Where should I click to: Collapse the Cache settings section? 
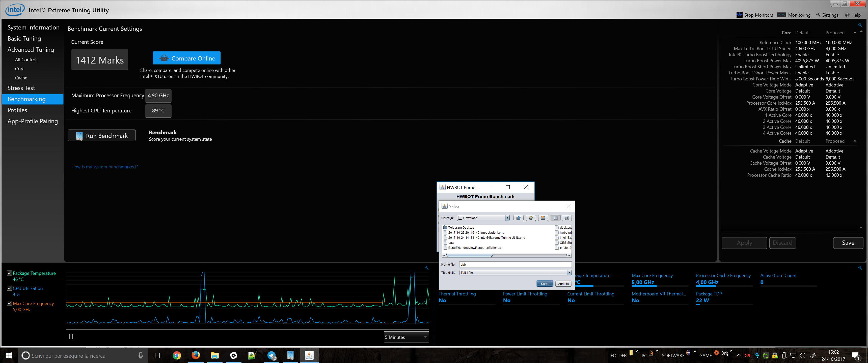855,141
